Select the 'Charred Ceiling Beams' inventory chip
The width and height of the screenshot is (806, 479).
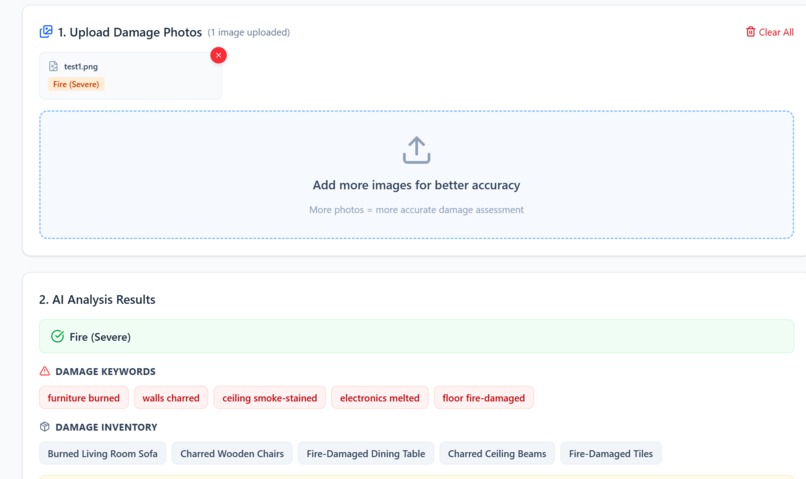pos(497,453)
